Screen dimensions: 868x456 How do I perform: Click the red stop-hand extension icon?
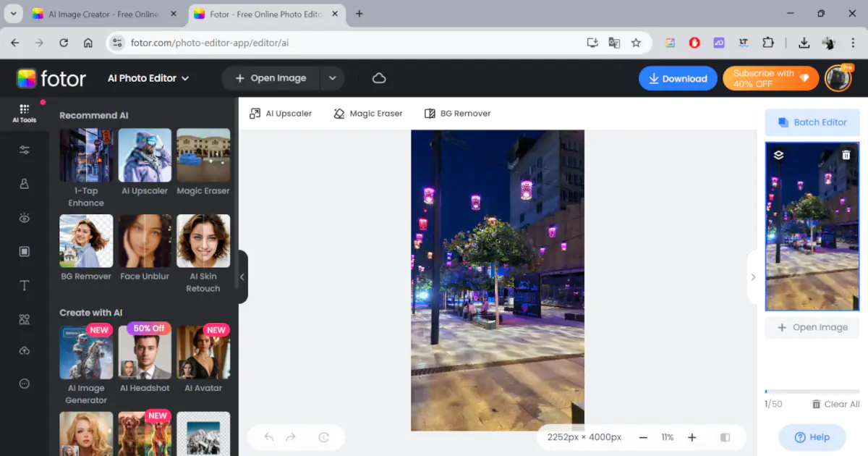[x=694, y=43]
